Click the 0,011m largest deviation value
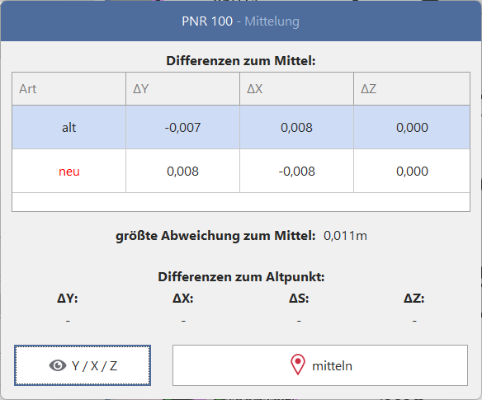Image resolution: width=482 pixels, height=400 pixels. [x=345, y=236]
